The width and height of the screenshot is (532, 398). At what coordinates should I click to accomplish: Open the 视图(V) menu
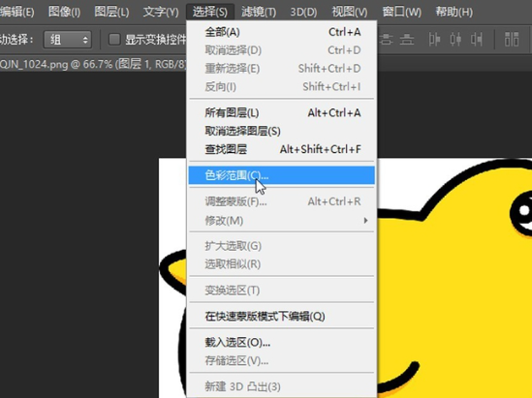(350, 12)
